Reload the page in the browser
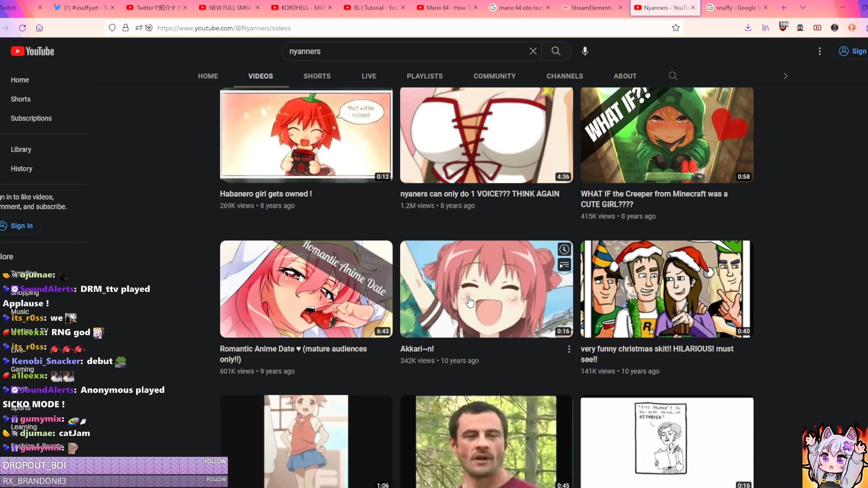The width and height of the screenshot is (868, 488). (22, 28)
